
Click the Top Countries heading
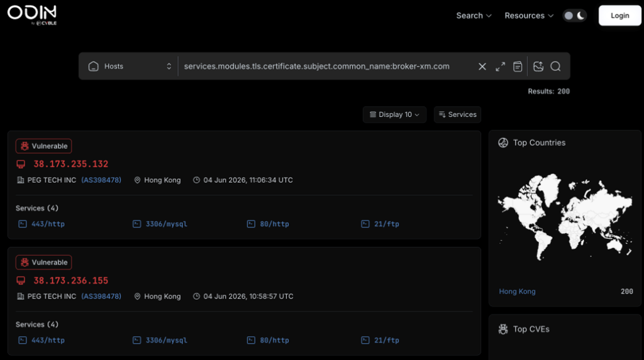[x=539, y=143]
